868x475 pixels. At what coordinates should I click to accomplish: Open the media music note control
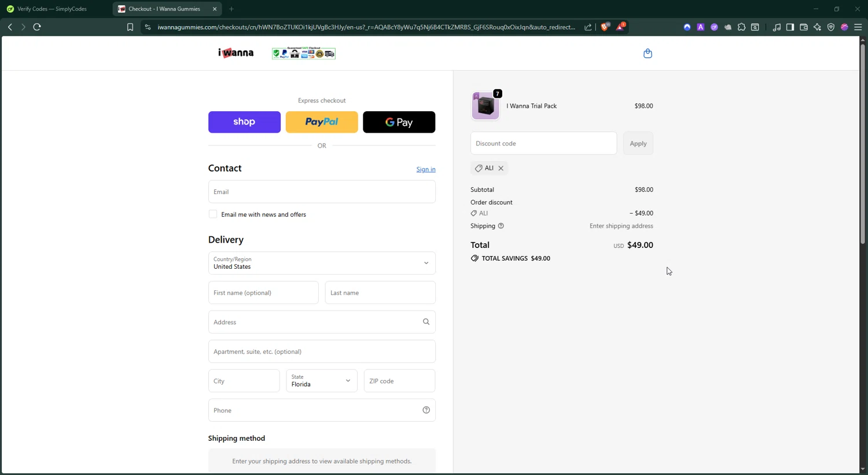777,27
